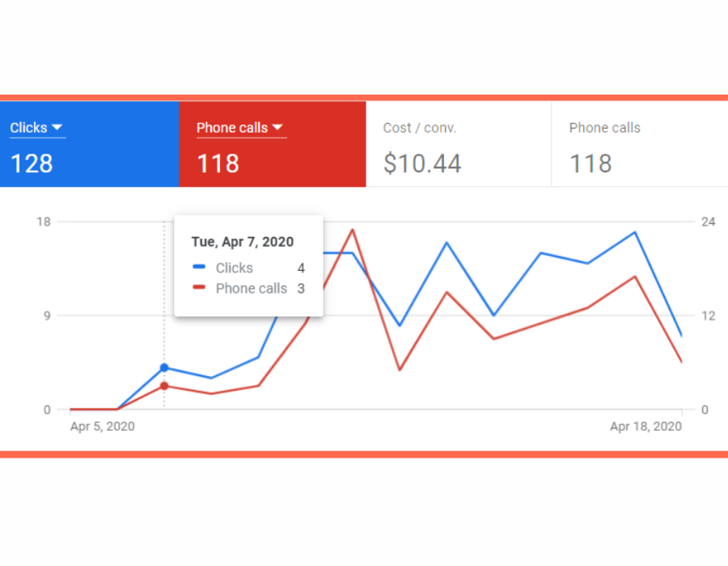Image resolution: width=728 pixels, height=566 pixels.
Task: Click the $10.44 cost per conversion value
Action: 422,163
